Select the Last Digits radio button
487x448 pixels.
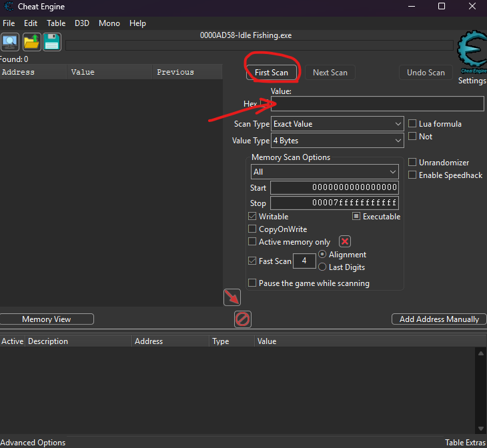[x=323, y=267]
